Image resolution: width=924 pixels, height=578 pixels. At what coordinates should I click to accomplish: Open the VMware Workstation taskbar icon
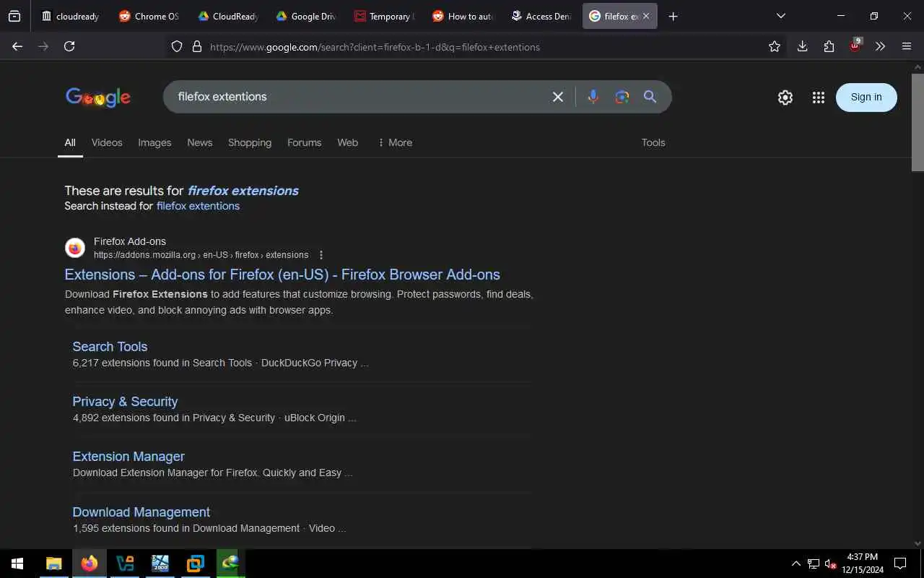pyautogui.click(x=196, y=564)
